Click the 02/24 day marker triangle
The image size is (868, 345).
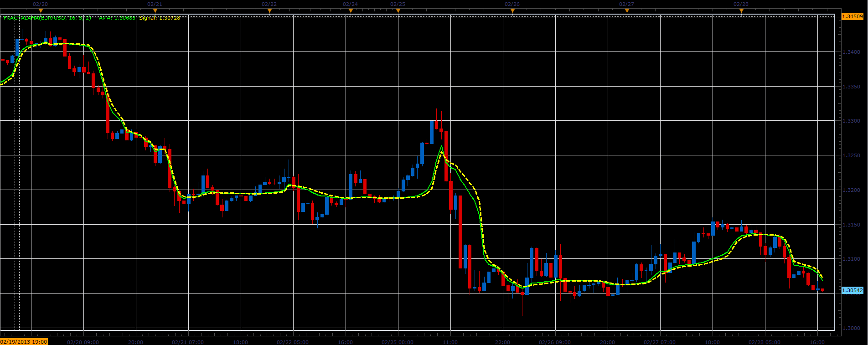coord(351,10)
